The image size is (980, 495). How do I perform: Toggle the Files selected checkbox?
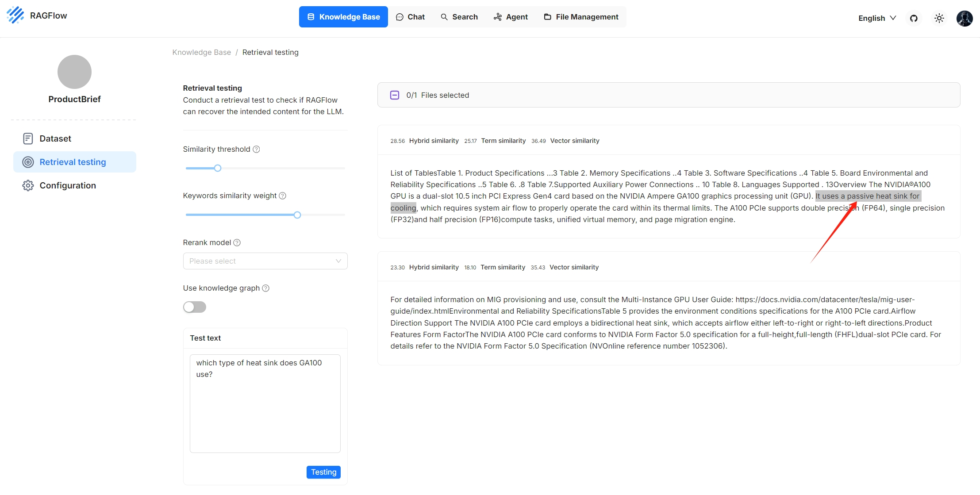(395, 95)
